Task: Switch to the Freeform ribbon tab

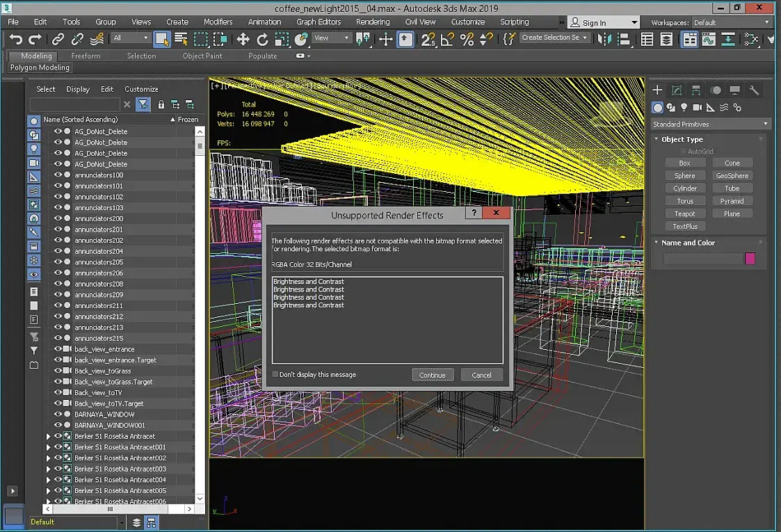Action: coord(86,56)
